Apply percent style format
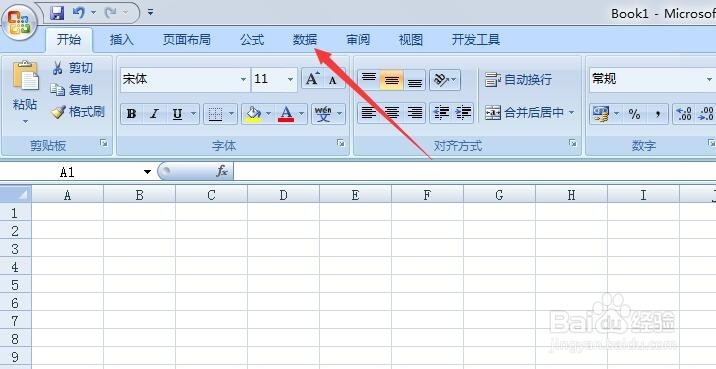716x369 pixels. 634,114
